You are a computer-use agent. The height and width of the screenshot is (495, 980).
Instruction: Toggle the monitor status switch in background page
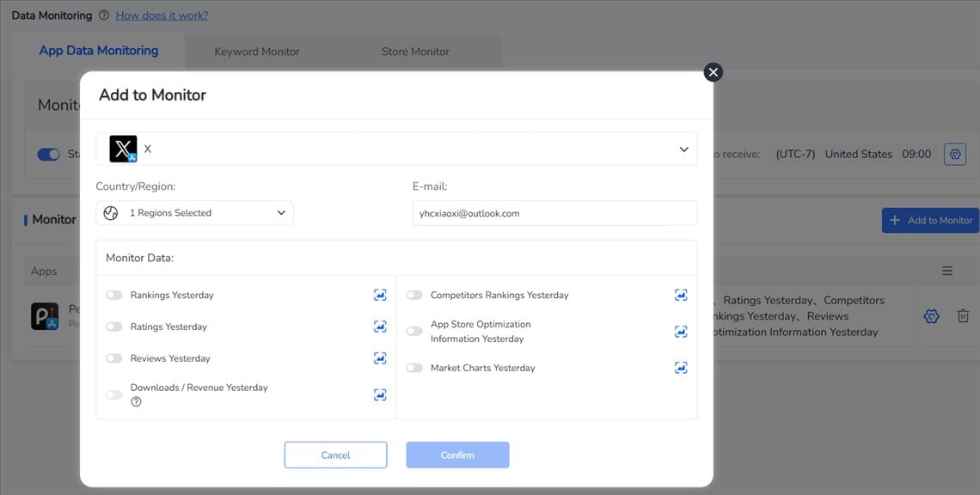click(x=49, y=155)
